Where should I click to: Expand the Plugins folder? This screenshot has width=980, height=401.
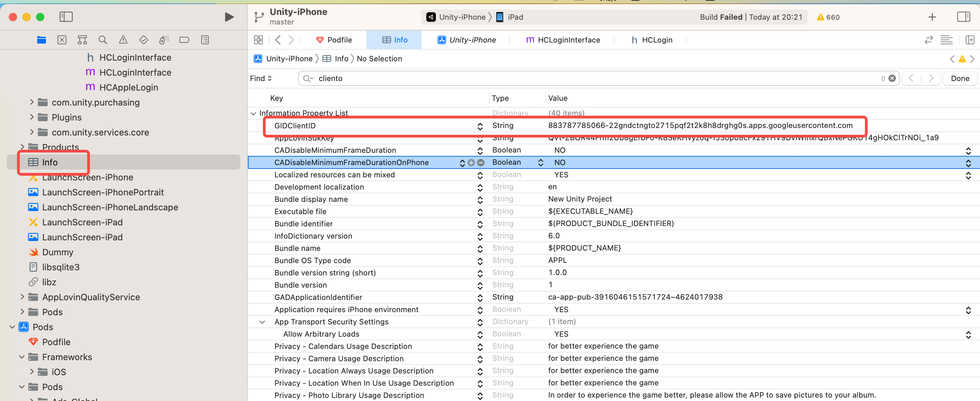click(32, 117)
